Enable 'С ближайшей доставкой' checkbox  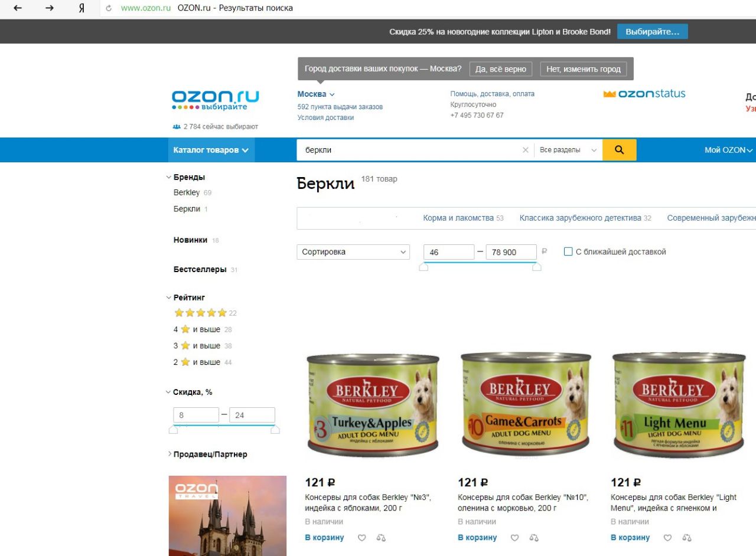(568, 251)
